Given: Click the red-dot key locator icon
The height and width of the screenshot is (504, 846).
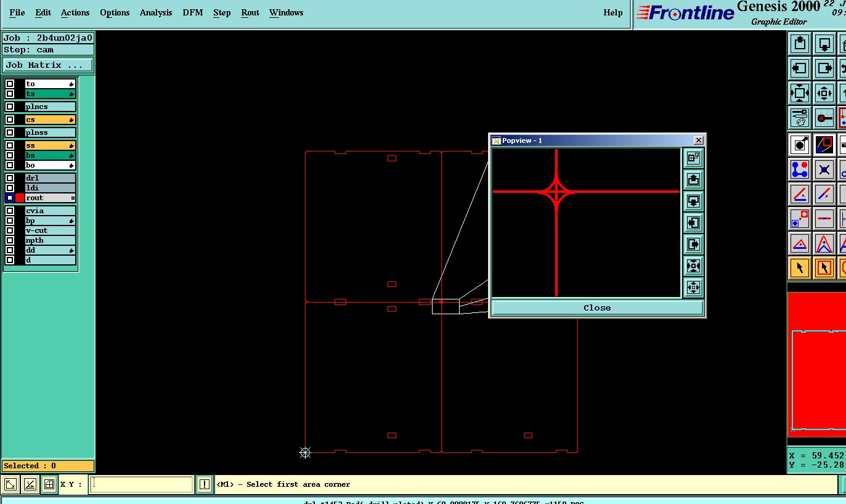Looking at the screenshot, I should point(824,118).
